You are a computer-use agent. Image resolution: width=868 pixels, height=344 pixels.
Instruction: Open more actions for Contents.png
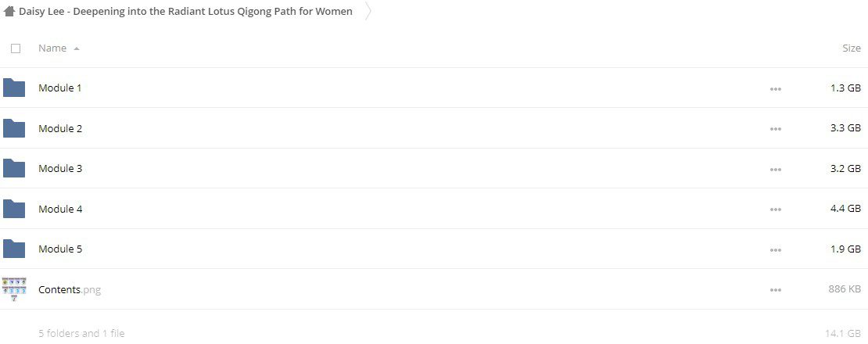pyautogui.click(x=776, y=290)
